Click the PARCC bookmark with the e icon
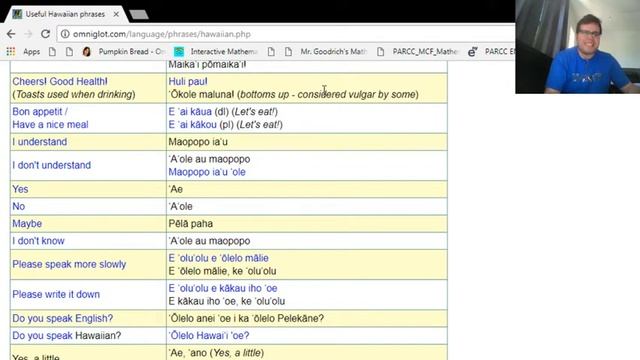Screen dimensions: 640x360 click(491, 51)
